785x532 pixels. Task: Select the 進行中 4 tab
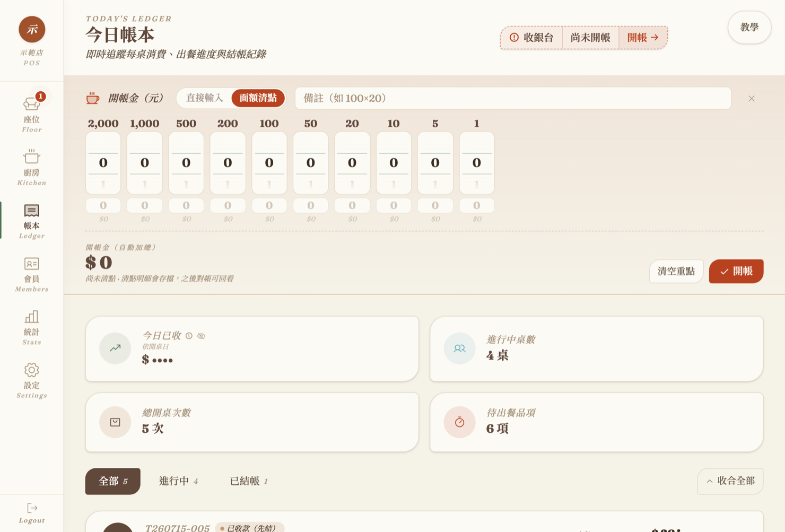pos(178,481)
